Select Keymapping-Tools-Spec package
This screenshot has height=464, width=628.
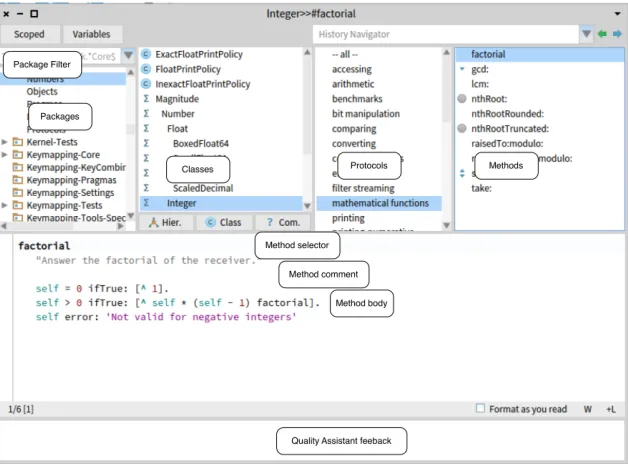76,217
